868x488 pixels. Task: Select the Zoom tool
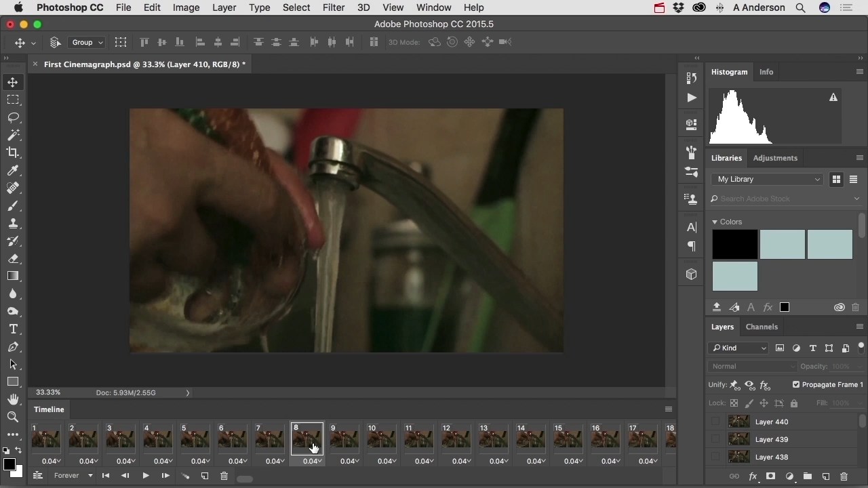pos(13,417)
